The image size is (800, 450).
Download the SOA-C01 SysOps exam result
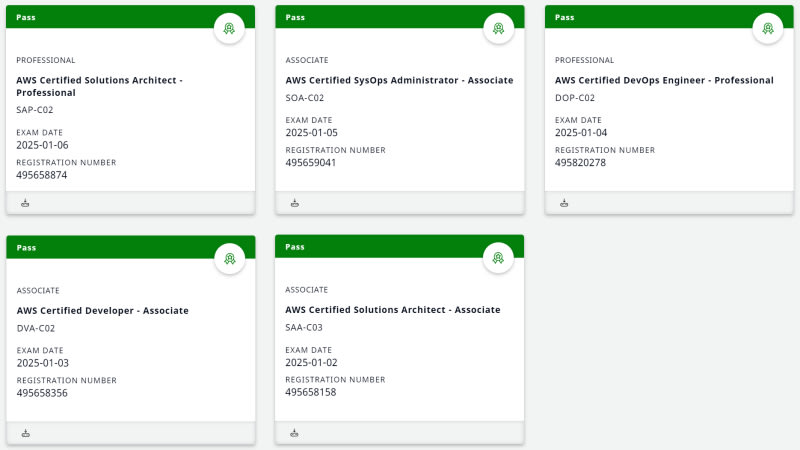295,203
